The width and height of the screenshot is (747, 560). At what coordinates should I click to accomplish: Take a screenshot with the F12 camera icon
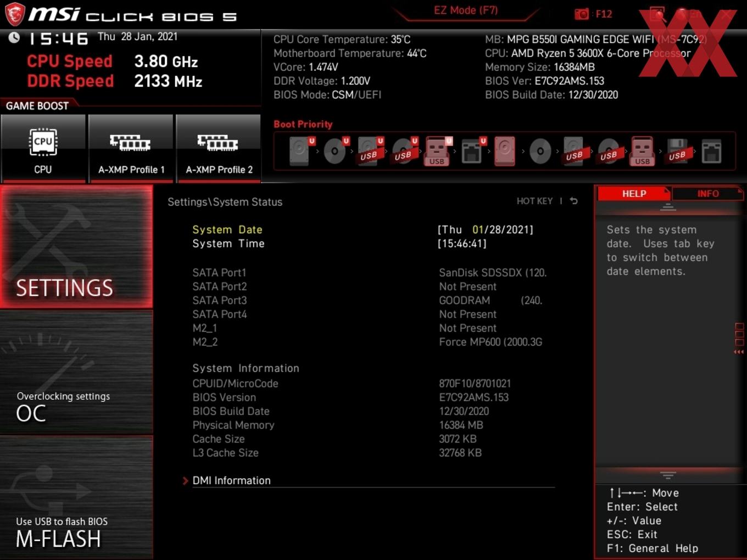point(582,14)
